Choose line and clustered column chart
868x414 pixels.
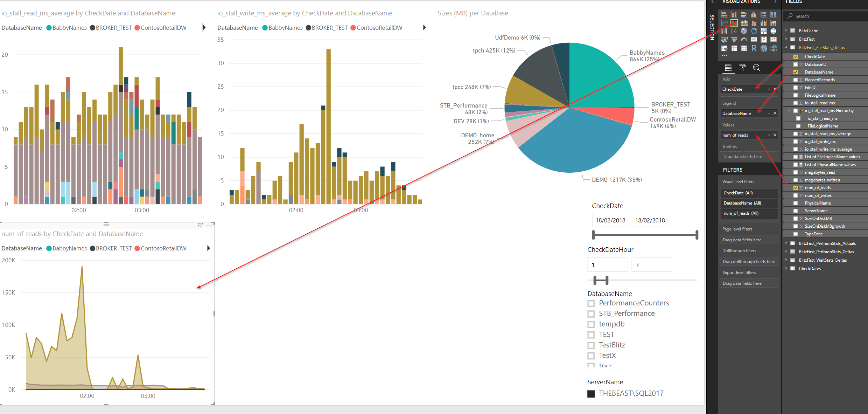pos(764,23)
